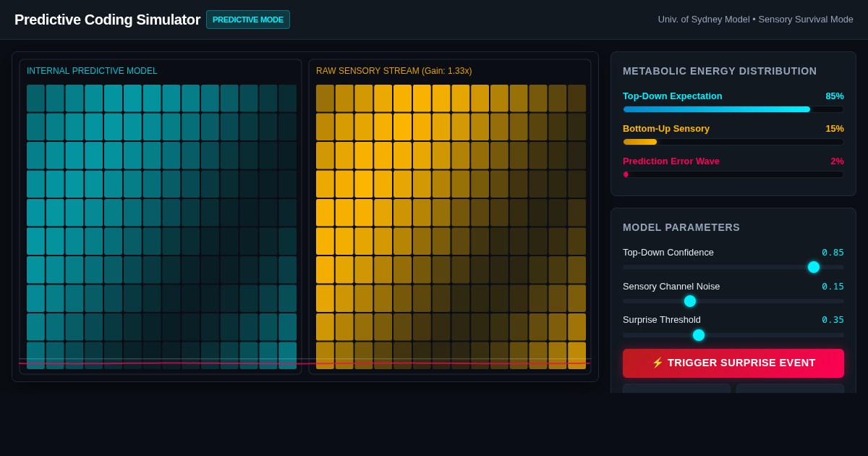
Task: Click the Surprise Threshold label
Action: [x=662, y=319]
